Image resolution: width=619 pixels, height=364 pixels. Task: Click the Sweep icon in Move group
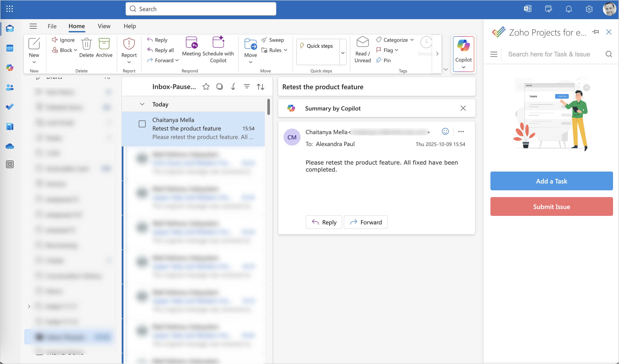pos(264,40)
